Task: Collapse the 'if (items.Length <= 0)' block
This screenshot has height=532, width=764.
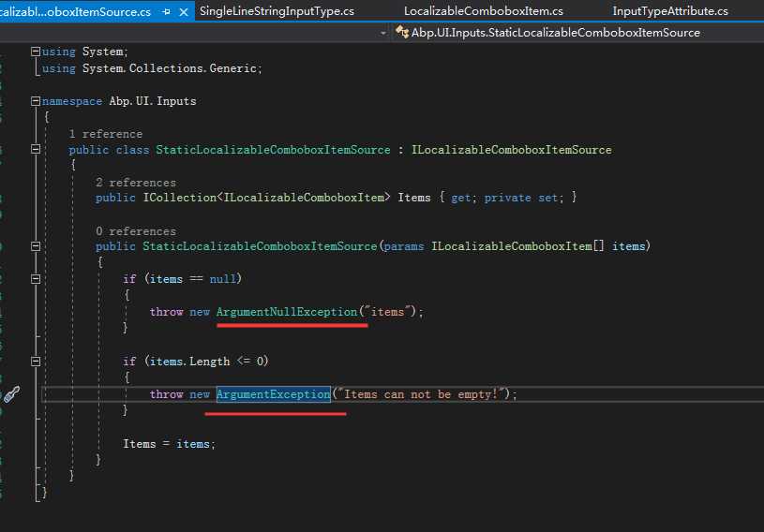Action: [36, 362]
